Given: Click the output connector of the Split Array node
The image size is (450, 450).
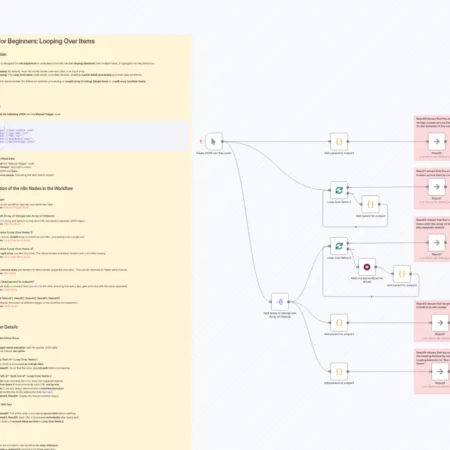Looking at the screenshot, I should pyautogui.click(x=289, y=302).
